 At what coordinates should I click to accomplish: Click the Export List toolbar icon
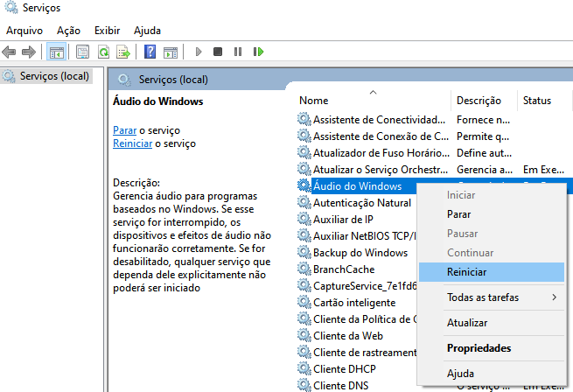tap(123, 52)
